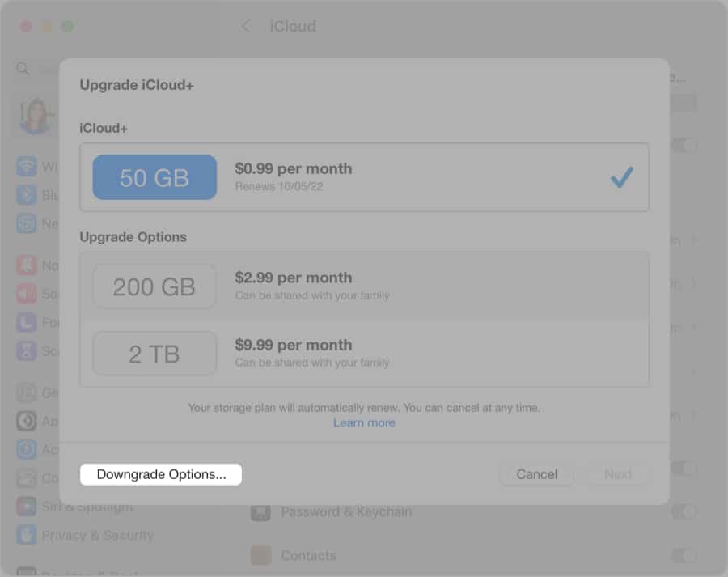Click the Contacts app icon
Screen dimensions: 728x577
click(x=260, y=555)
